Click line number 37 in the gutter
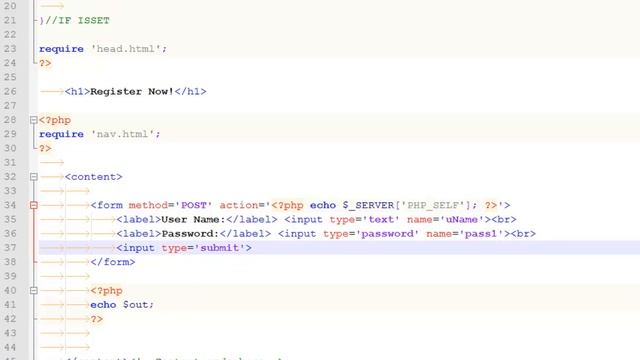Screen dimensions: 640x360 click(10, 248)
